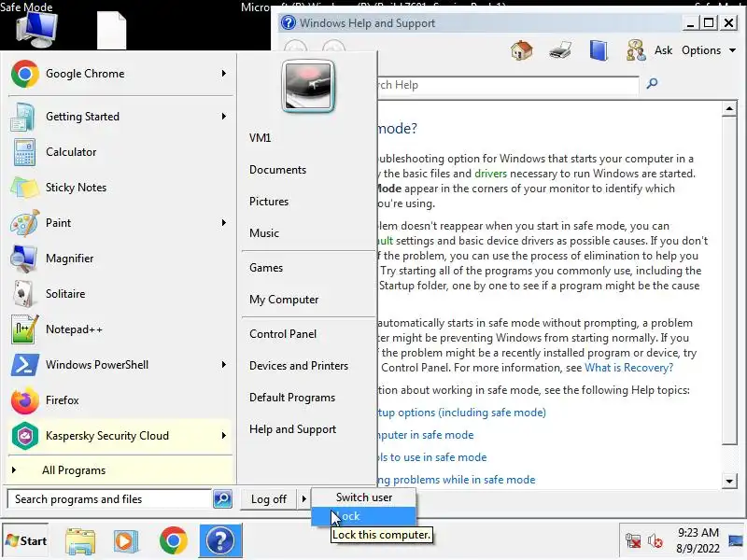747x560 pixels.
Task: Open the Magnifier icon
Action: (x=24, y=259)
